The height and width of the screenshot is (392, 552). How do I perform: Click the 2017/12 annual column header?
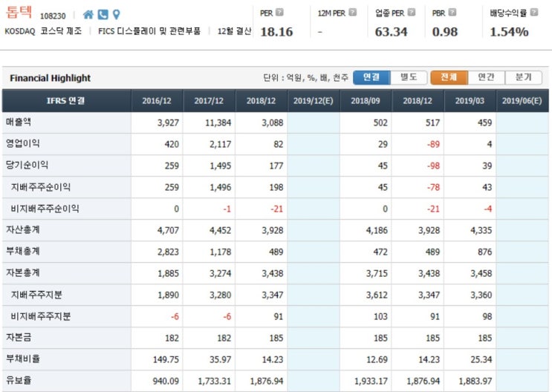(x=209, y=101)
